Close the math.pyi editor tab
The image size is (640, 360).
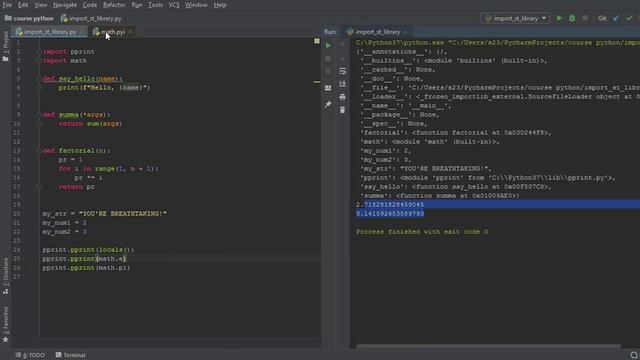pos(130,32)
